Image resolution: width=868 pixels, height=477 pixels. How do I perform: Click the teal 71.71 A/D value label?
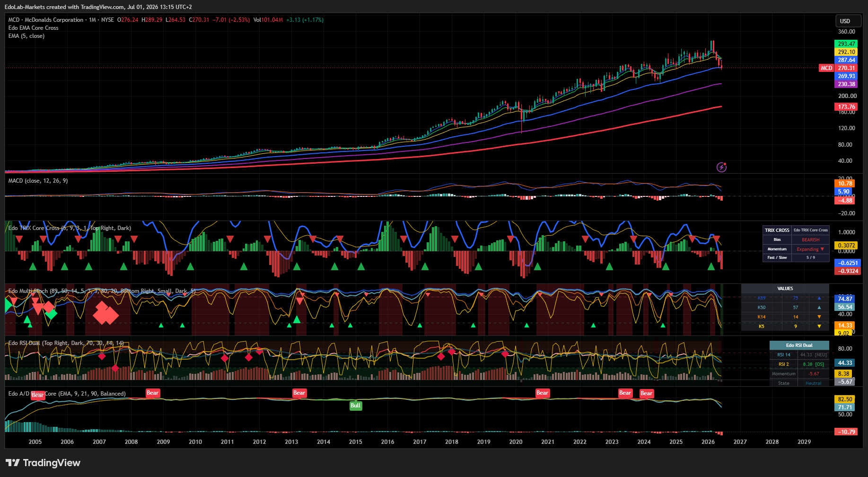845,407
